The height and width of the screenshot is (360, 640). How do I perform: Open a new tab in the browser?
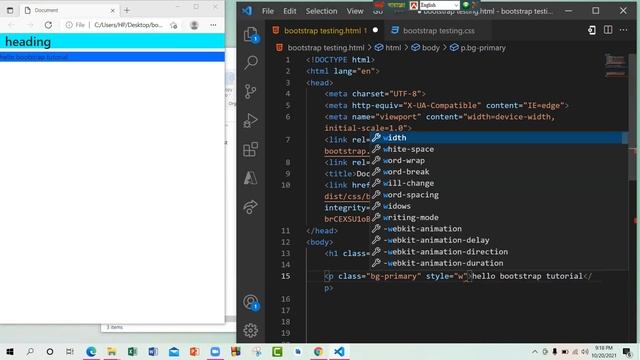[127, 10]
